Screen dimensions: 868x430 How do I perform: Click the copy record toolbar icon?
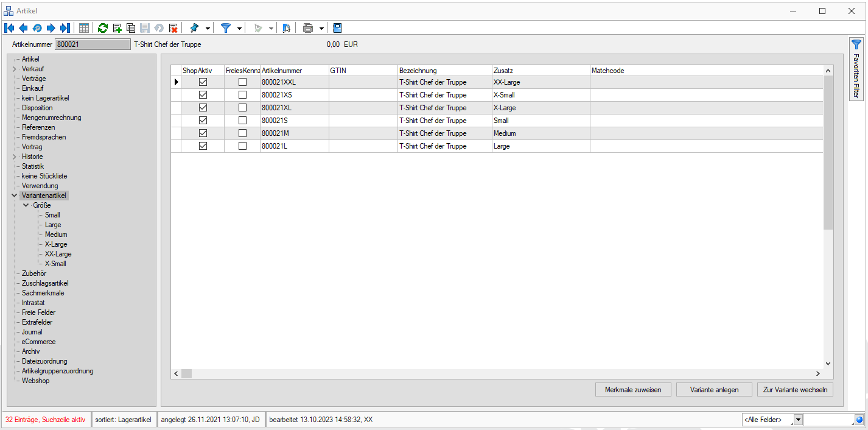[130, 28]
